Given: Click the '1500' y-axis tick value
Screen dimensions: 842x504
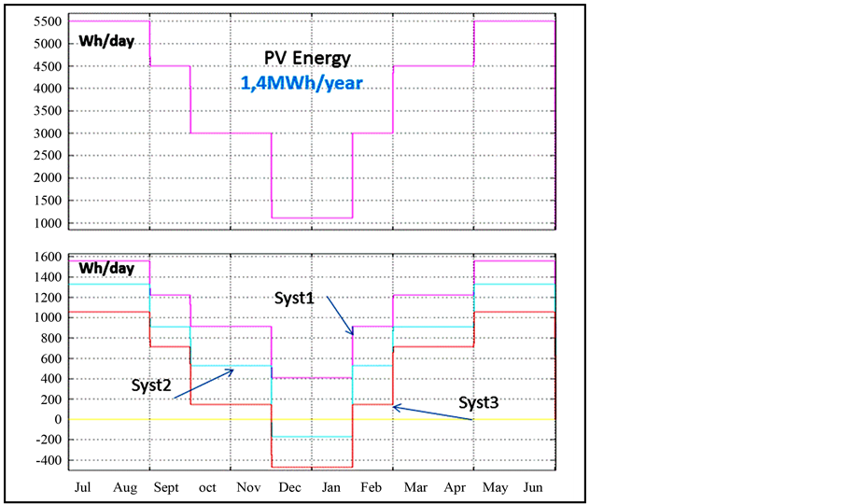Looking at the screenshot, I should 48,201.
